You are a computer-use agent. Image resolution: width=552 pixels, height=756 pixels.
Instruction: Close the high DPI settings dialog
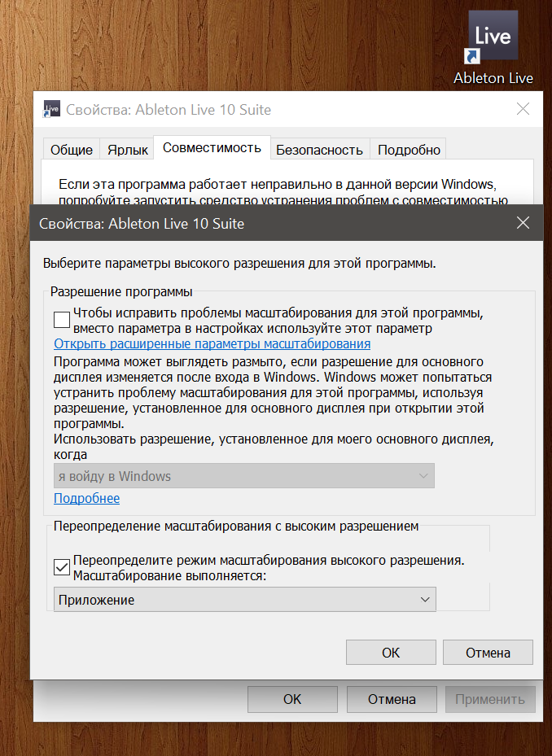(523, 223)
